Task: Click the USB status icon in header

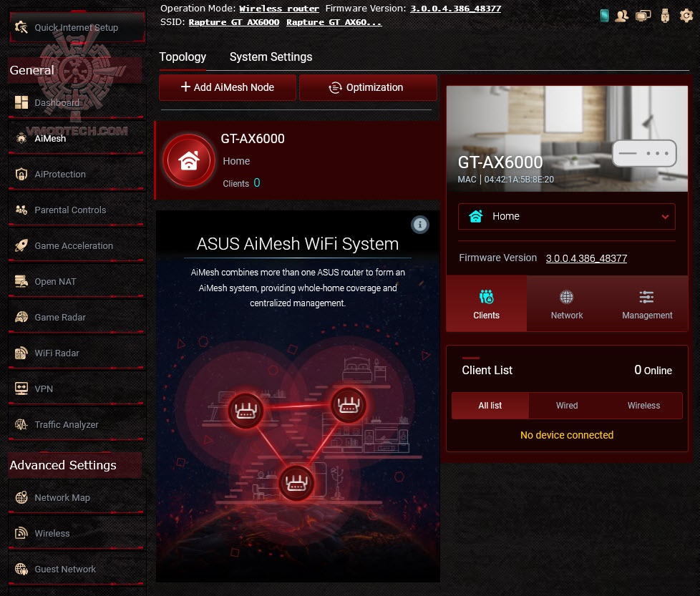Action: coord(665,16)
